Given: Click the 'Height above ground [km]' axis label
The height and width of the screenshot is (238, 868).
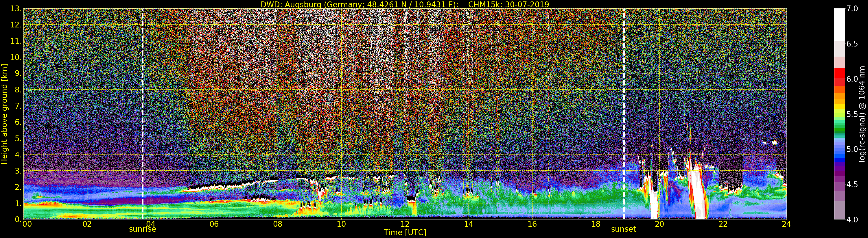Looking at the screenshot, I should [4, 114].
